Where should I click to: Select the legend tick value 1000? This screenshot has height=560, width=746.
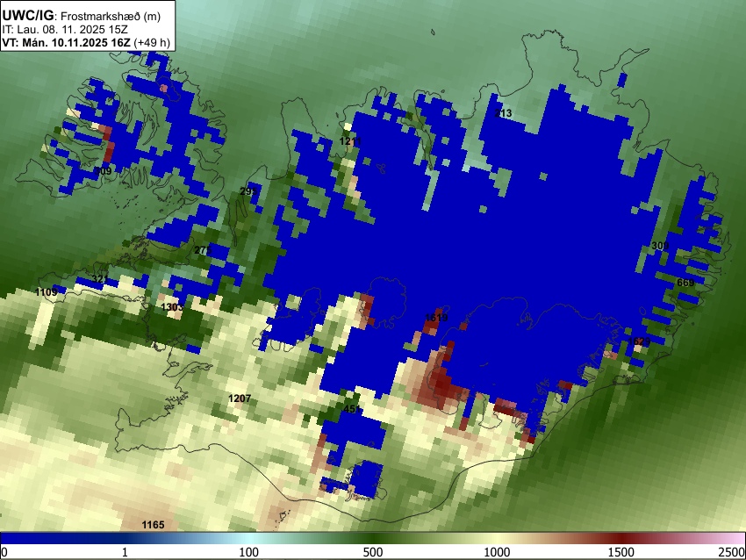click(497, 552)
